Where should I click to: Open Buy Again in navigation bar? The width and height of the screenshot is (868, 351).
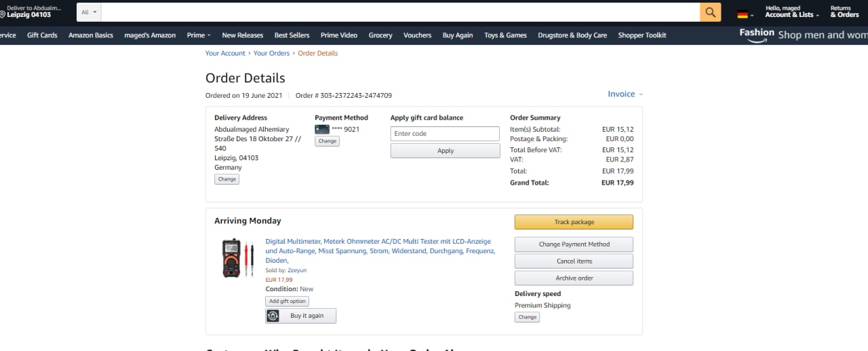tap(458, 35)
